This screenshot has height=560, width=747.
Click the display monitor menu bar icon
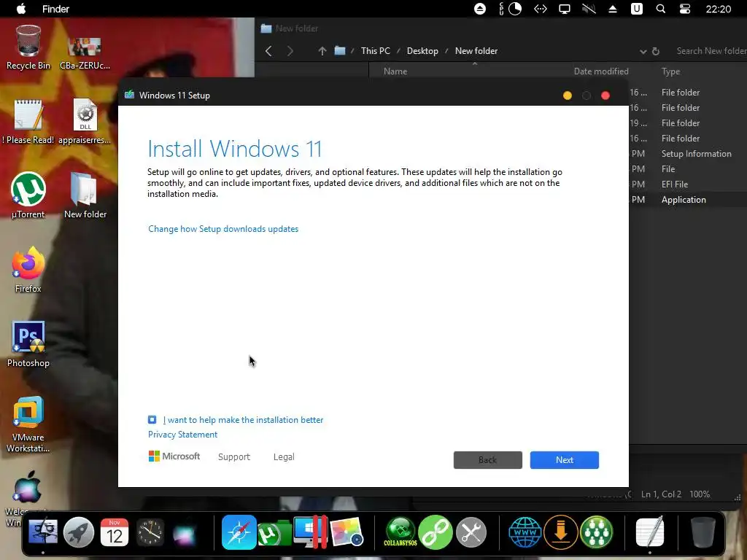click(x=565, y=9)
